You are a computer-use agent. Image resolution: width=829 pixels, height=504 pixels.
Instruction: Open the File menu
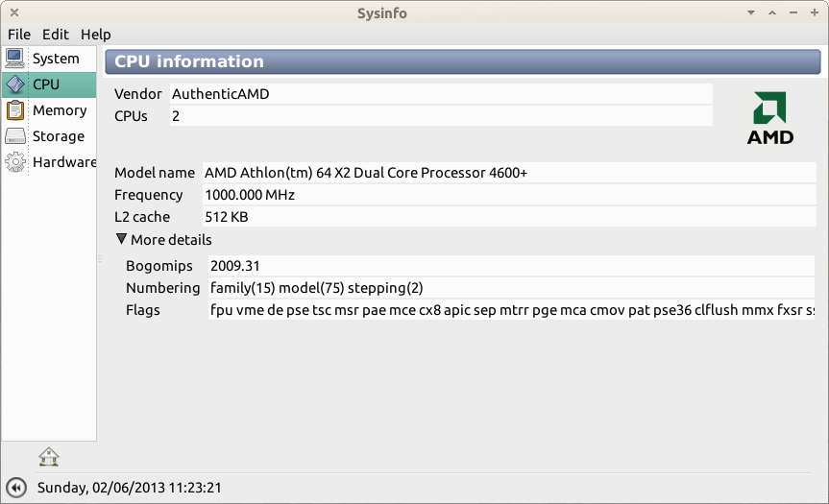(19, 34)
